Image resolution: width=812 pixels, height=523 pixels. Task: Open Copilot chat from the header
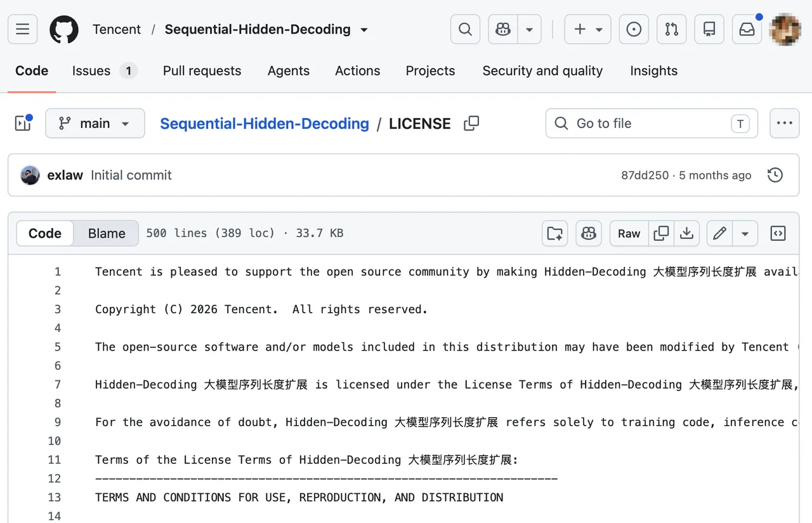[503, 29]
